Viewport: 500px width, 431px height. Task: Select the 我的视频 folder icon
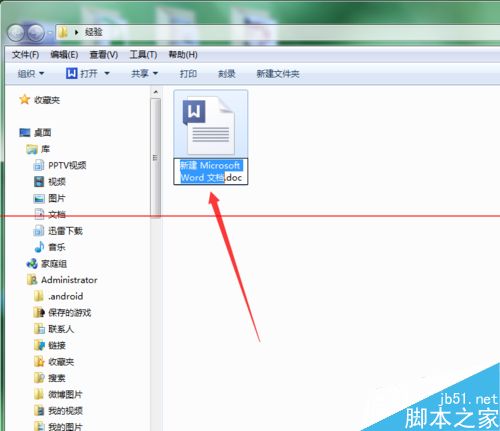tap(39, 411)
